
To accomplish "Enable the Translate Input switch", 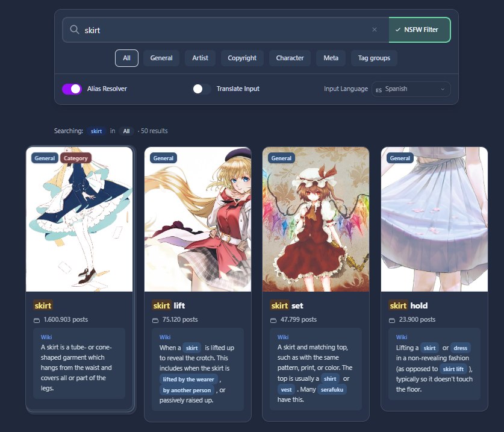I will click(x=202, y=89).
